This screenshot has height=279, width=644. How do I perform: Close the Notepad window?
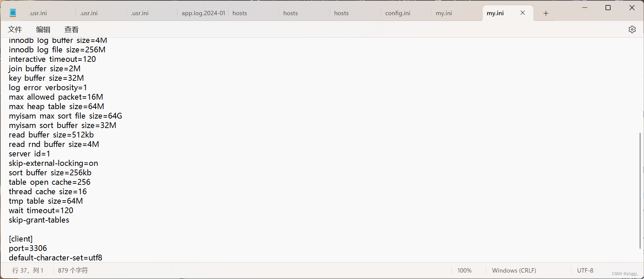coord(632,7)
